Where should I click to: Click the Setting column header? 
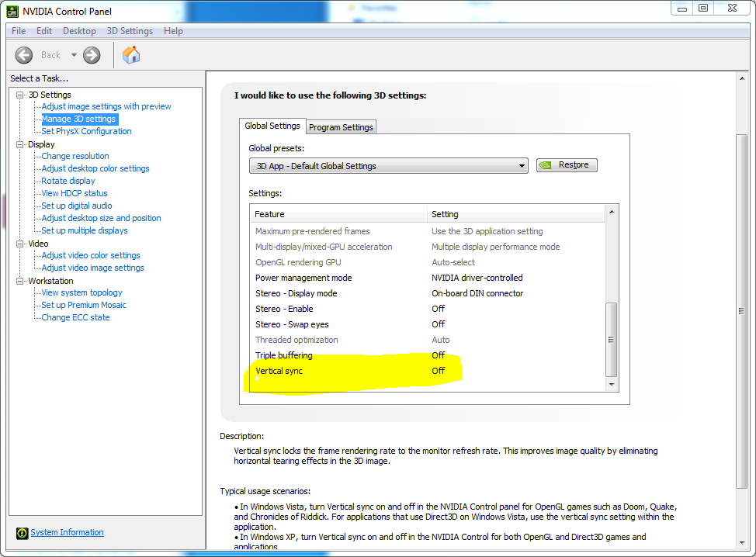[x=516, y=214]
